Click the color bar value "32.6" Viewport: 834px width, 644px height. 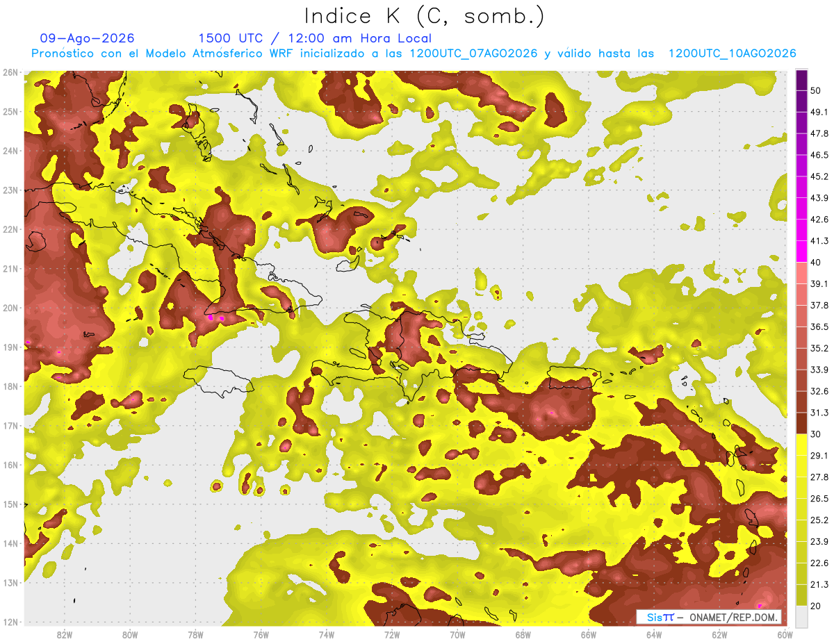click(819, 391)
